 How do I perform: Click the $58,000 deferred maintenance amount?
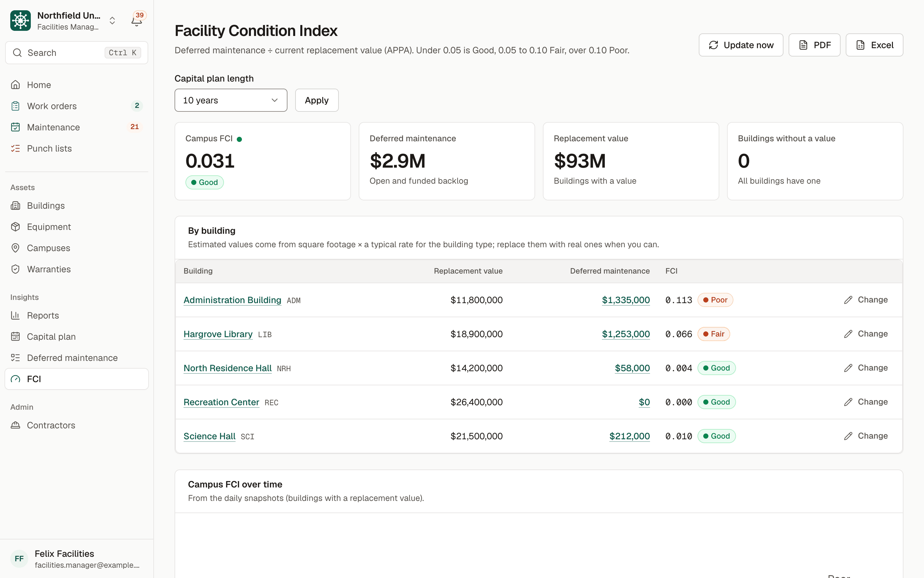click(632, 368)
